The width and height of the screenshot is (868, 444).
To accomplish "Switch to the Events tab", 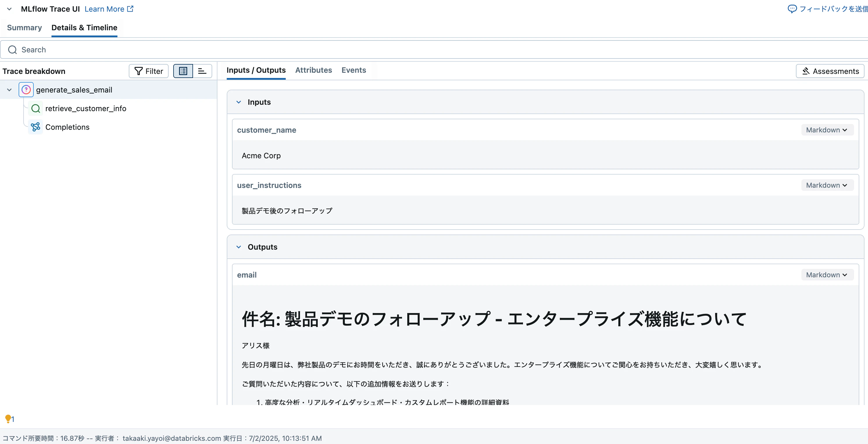I will click(354, 70).
